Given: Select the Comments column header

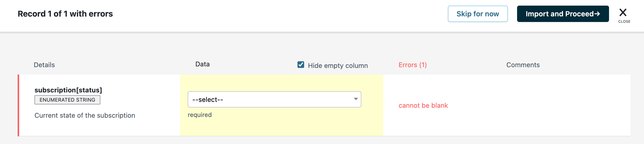Looking at the screenshot, I should click(523, 65).
